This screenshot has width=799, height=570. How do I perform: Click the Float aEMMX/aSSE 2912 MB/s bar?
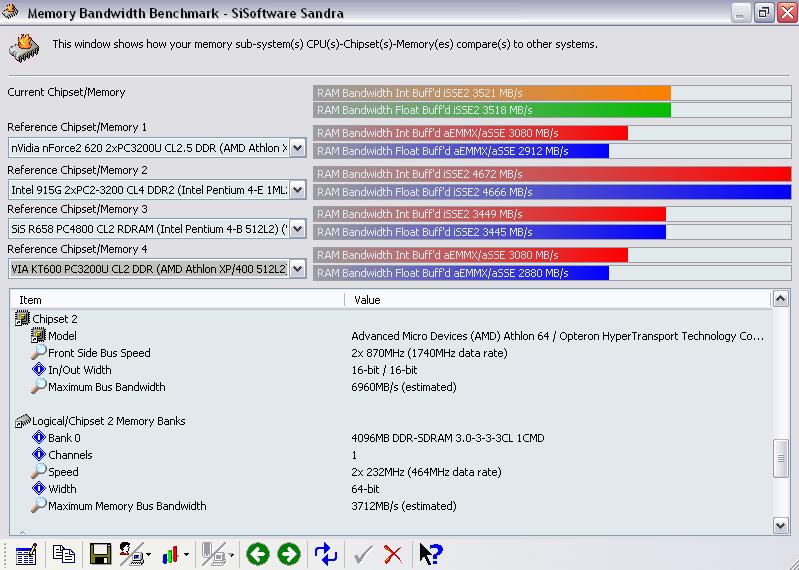(x=461, y=151)
